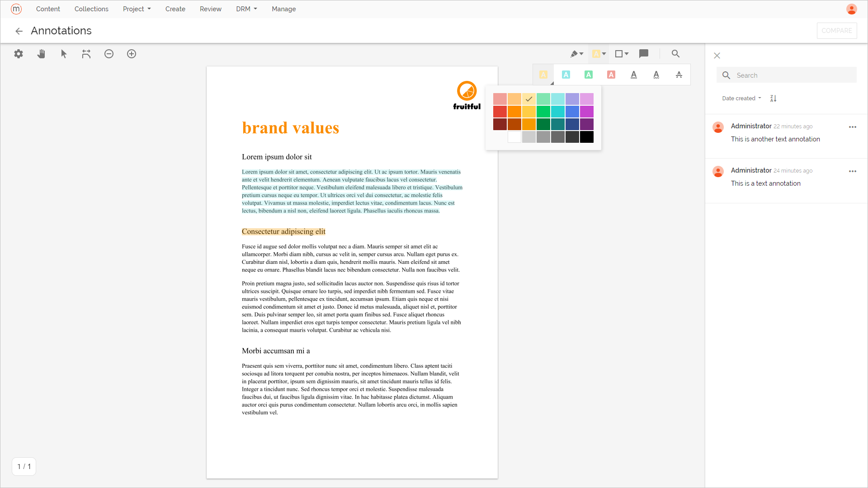Viewport: 868px width, 488px height.
Task: Pick the medium blue color swatch
Action: pyautogui.click(x=572, y=112)
